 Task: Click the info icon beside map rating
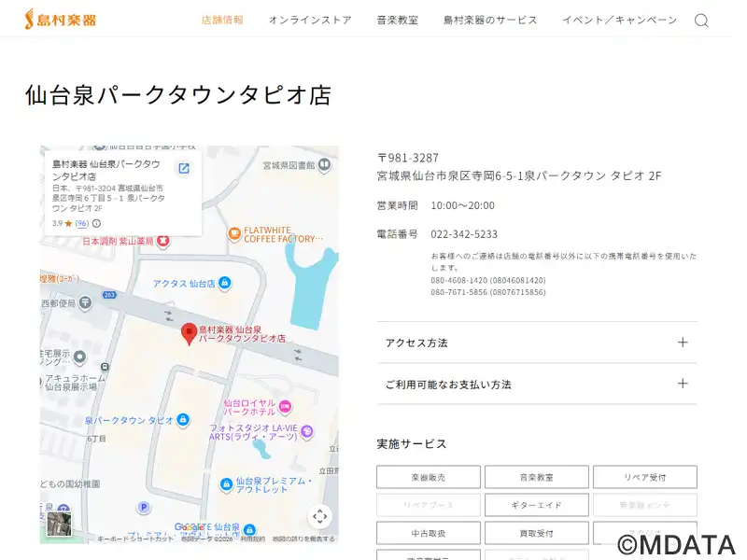pos(96,224)
